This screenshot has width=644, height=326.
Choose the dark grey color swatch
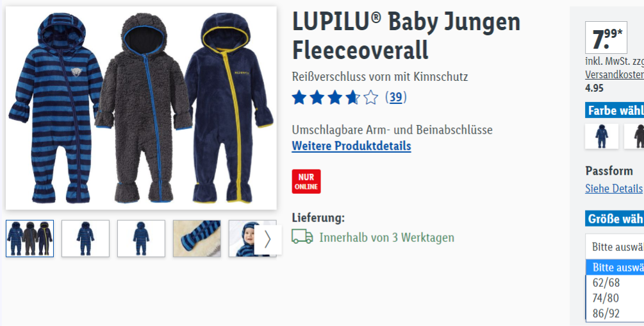click(634, 137)
